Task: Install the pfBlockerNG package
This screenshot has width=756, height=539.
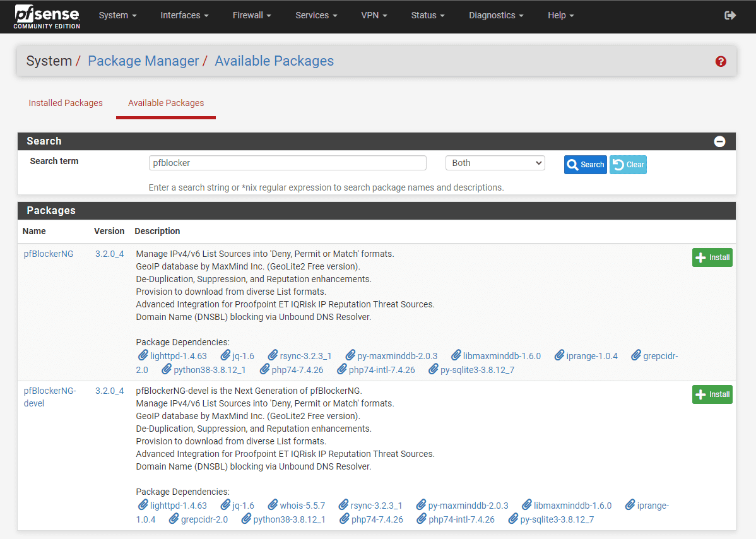Action: (712, 258)
